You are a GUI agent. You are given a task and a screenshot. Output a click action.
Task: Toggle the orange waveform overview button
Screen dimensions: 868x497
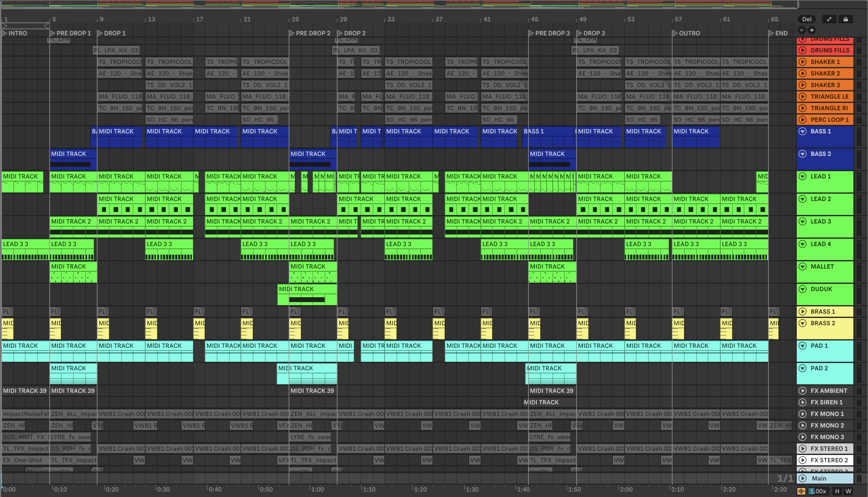(801, 491)
